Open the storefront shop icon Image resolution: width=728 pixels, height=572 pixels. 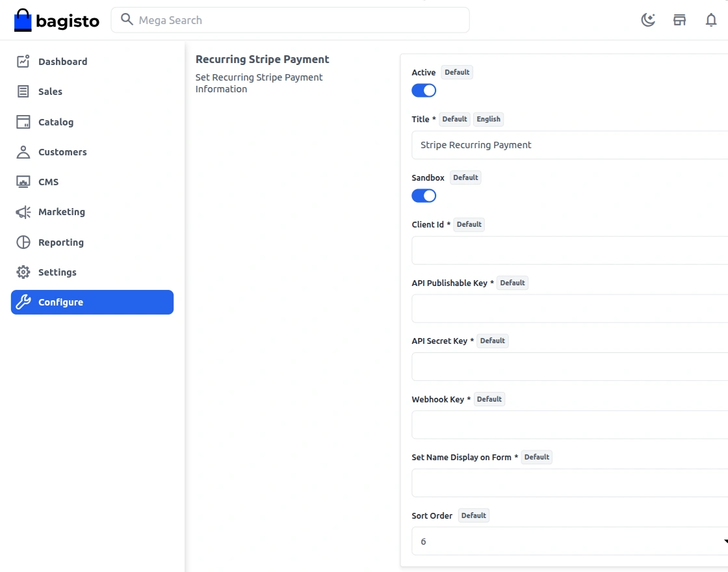(679, 20)
